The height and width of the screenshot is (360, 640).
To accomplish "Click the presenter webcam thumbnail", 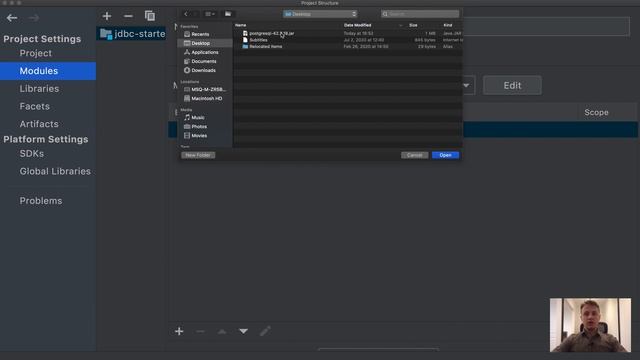I will coord(590,325).
